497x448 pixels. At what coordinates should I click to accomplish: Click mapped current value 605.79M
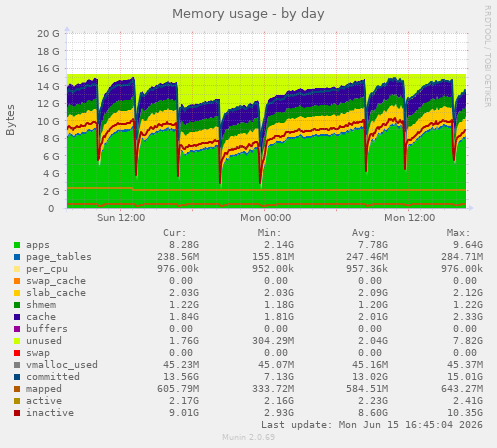(178, 389)
